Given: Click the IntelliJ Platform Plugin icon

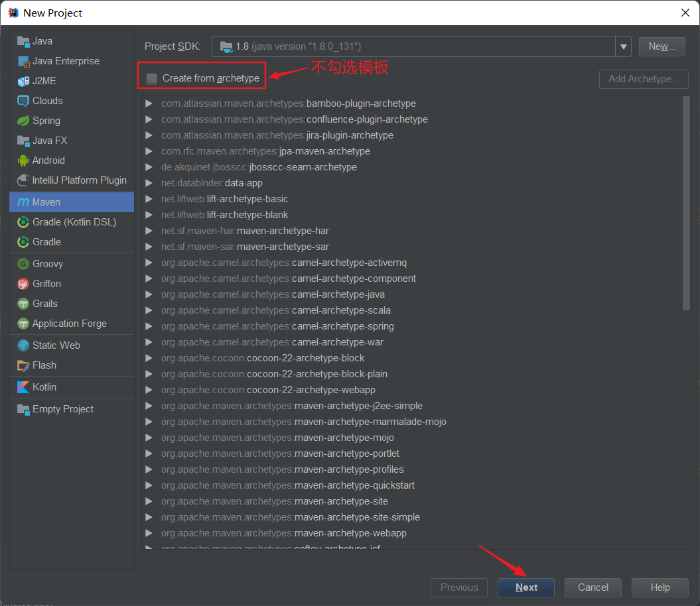Looking at the screenshot, I should click(23, 180).
